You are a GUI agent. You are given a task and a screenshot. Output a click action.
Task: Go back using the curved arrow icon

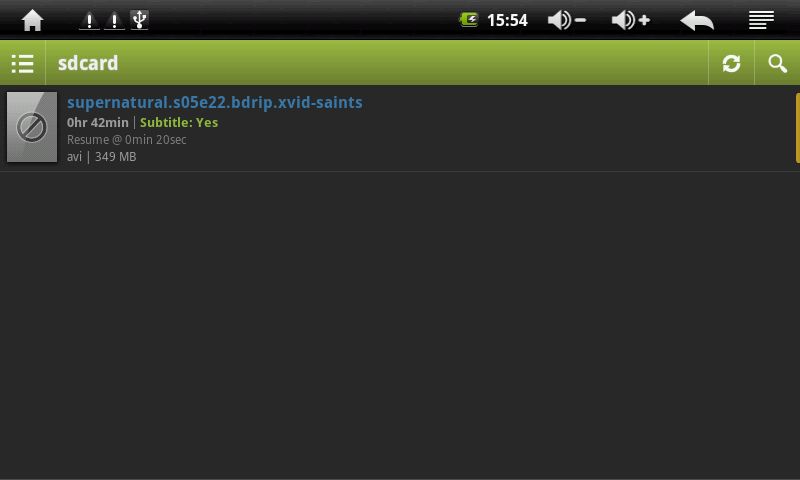coord(697,21)
